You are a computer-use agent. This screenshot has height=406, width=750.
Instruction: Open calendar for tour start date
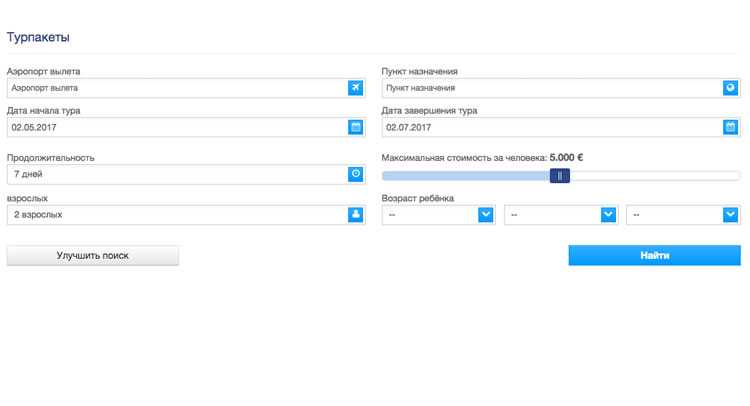pos(355,127)
